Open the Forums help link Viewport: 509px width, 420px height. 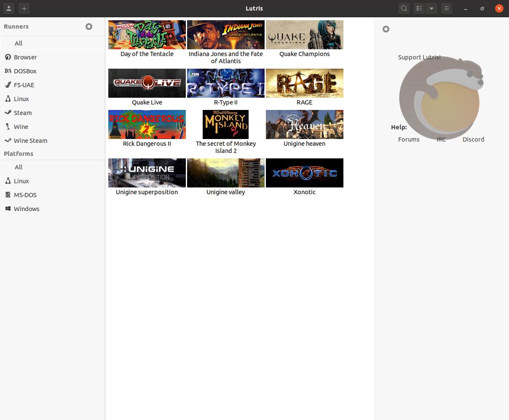(x=408, y=139)
